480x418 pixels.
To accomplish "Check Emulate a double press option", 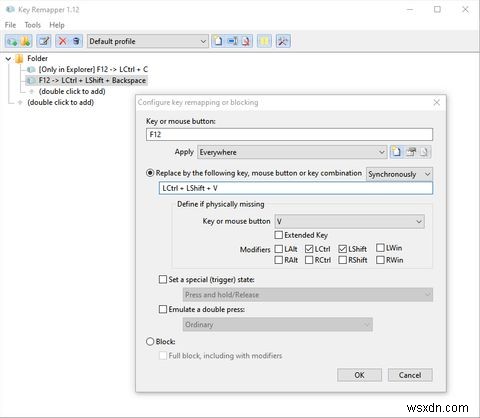I will [x=163, y=309].
